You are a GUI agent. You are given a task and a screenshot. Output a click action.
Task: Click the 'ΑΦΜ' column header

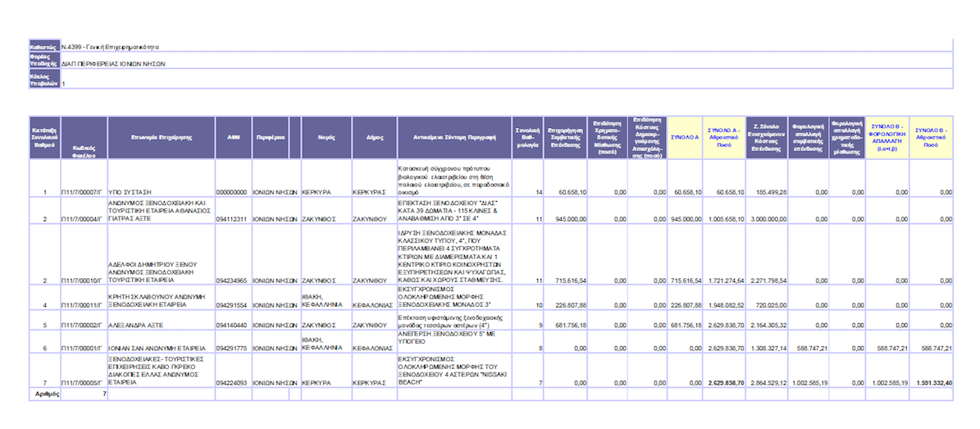[x=233, y=136]
